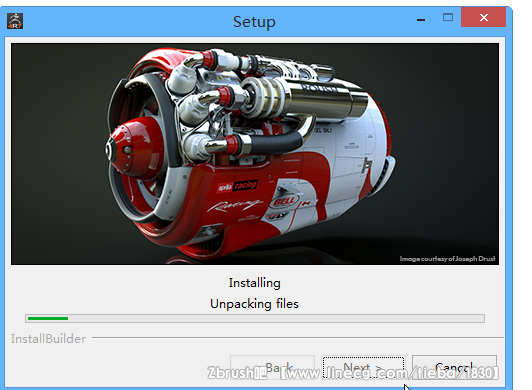Maximize the Setup window
532x390 pixels.
tap(448, 17)
